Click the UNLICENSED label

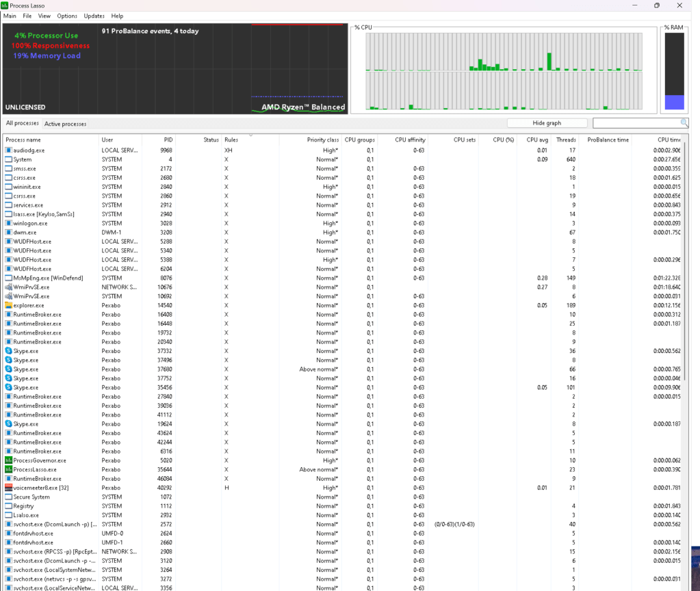(25, 107)
